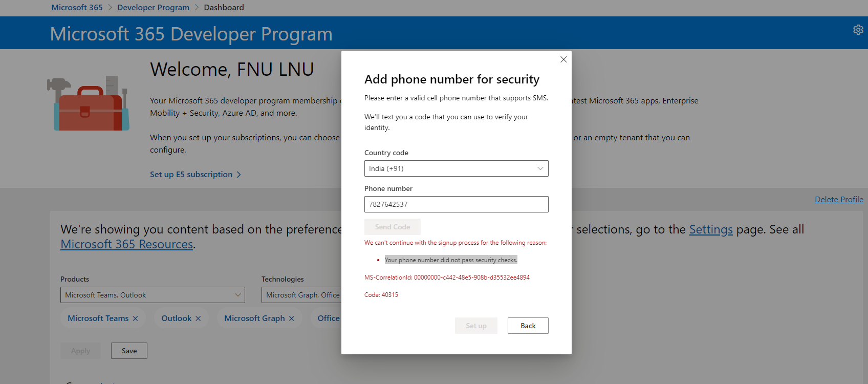Viewport: 868px width, 384px height.
Task: Remove the Microsoft Teams filter chip
Action: click(136, 318)
